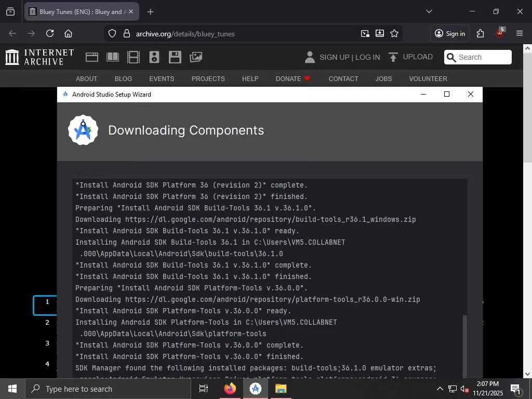Open CONTACT menu item
Screen dimensions: 532x399
tap(343, 79)
